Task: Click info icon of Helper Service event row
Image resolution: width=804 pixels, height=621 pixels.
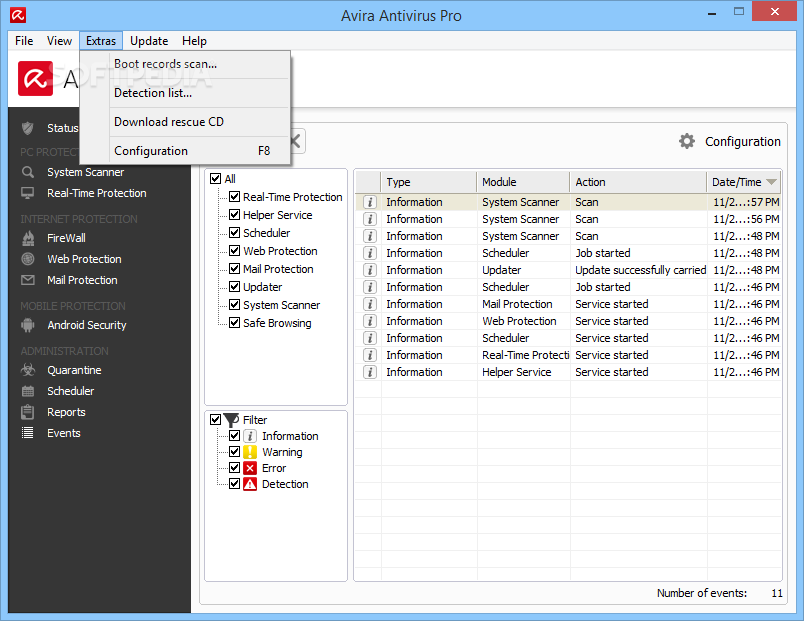Action: tap(369, 372)
